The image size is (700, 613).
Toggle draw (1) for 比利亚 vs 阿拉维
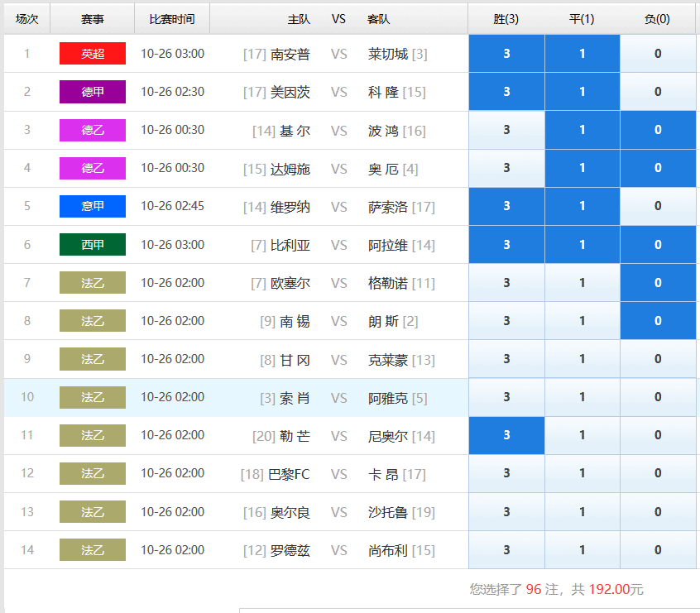583,245
